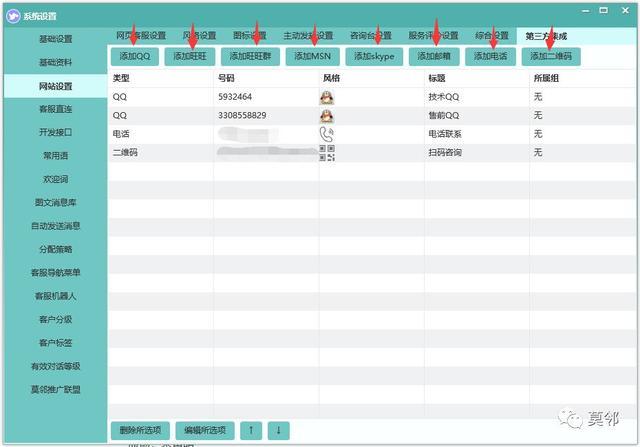
Task: Move selected item up with arrow button
Action: coord(251,430)
